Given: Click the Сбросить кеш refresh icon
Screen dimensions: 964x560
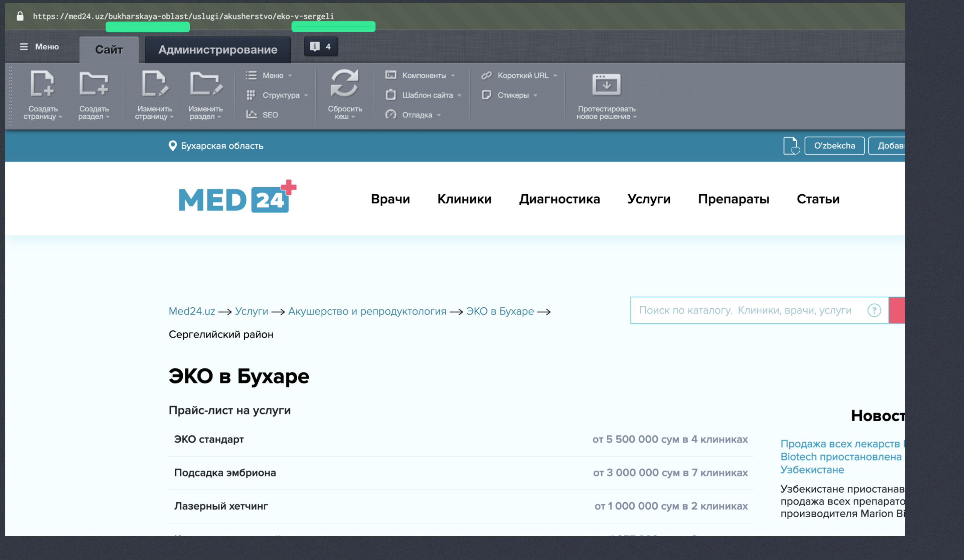Looking at the screenshot, I should [x=345, y=83].
